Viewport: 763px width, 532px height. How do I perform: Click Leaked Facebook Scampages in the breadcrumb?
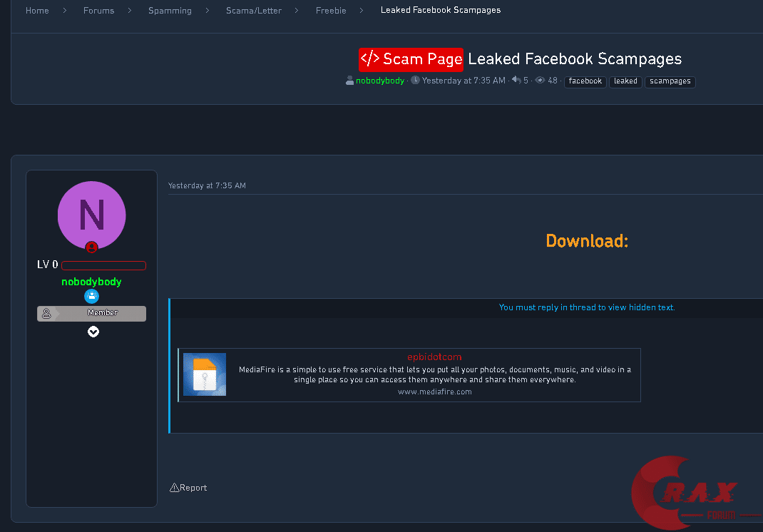441,10
